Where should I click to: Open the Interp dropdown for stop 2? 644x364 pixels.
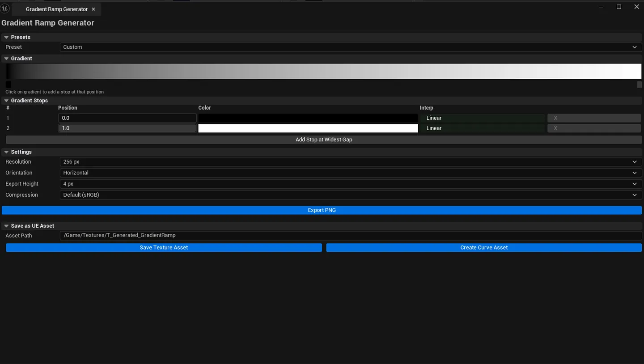(482, 128)
